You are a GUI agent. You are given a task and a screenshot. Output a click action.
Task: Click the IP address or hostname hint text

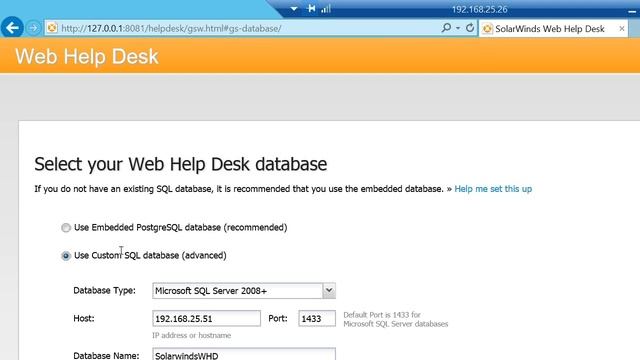(191, 335)
